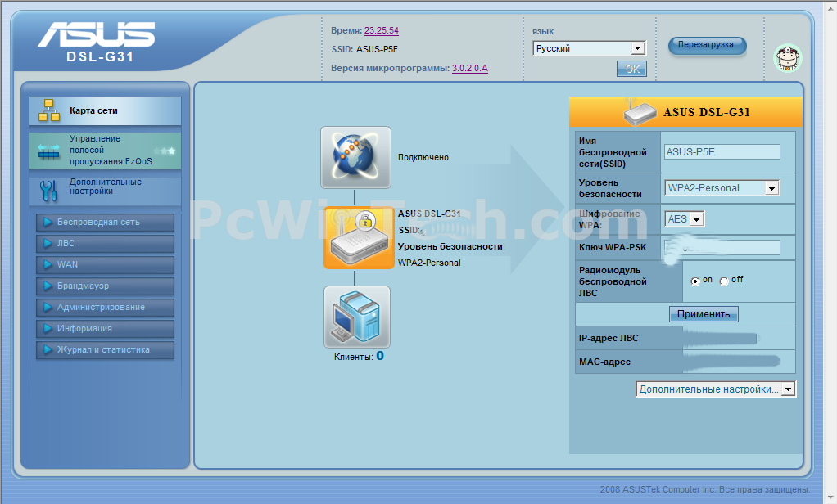This screenshot has height=504, width=837.
Task: Click arrow icon beside Журнал и статистика
Action: coord(48,350)
